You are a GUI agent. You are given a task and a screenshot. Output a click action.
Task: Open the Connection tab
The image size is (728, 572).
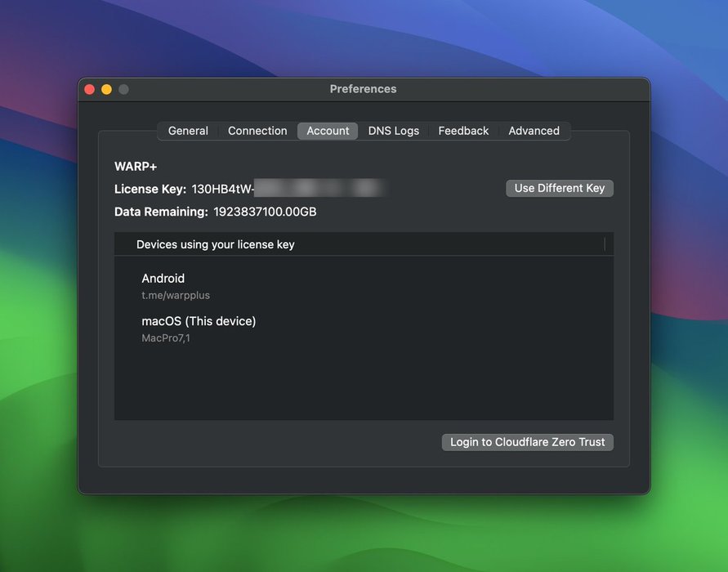pos(257,131)
